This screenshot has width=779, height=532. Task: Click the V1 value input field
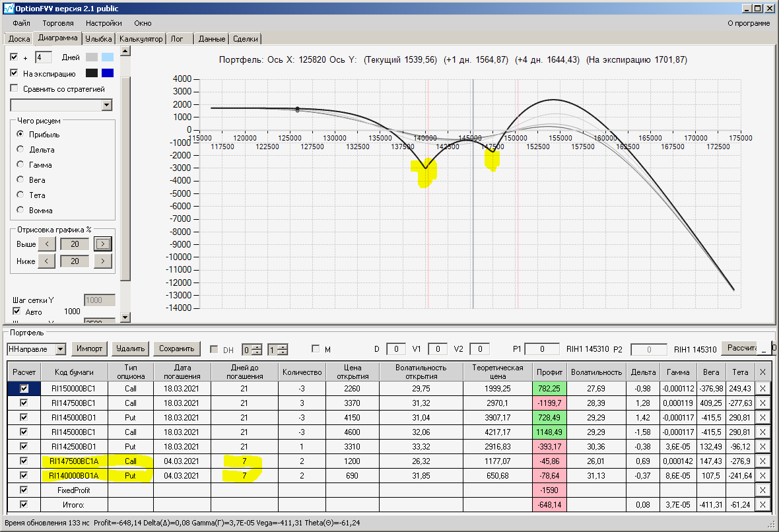pos(438,349)
